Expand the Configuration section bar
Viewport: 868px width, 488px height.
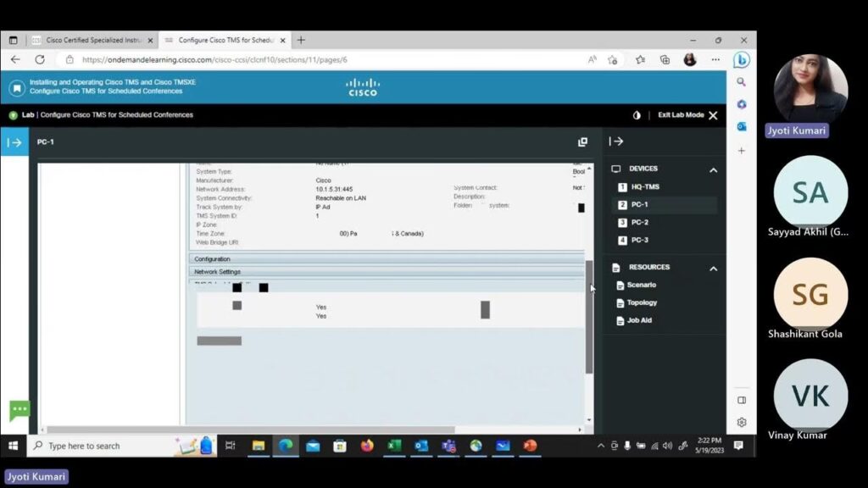pyautogui.click(x=386, y=259)
